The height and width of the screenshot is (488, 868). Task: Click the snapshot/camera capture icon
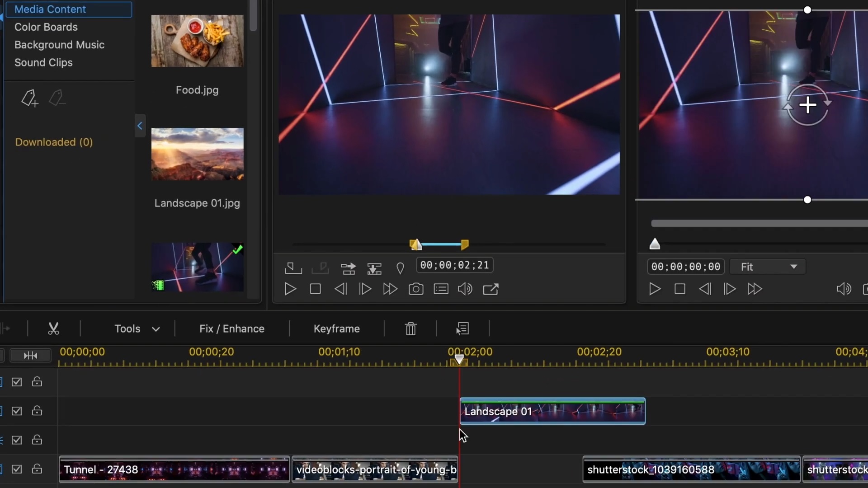(x=415, y=289)
